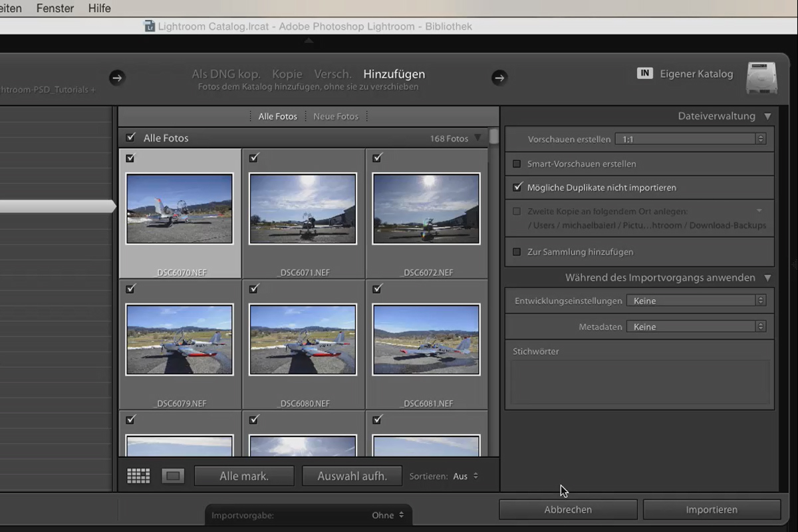The height and width of the screenshot is (532, 798).
Task: Click the source panel right-arrow icon
Action: coord(117,78)
